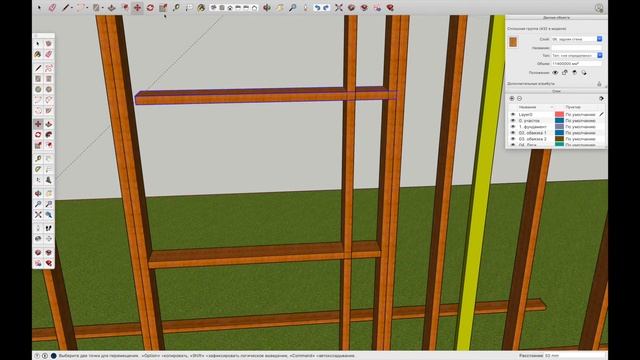640x360 pixels.
Task: Open the Shape tool dropdown arrow
Action: (102, 8)
